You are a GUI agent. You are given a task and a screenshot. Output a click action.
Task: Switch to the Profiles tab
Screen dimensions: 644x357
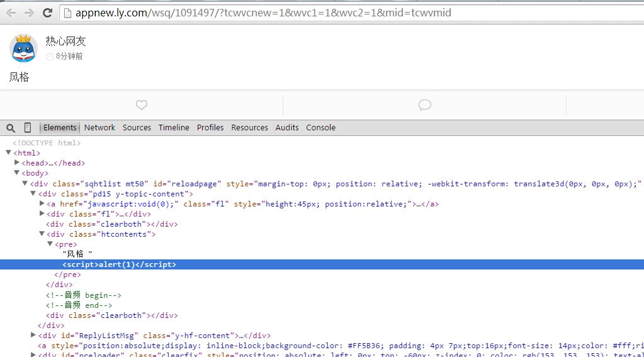pos(210,127)
